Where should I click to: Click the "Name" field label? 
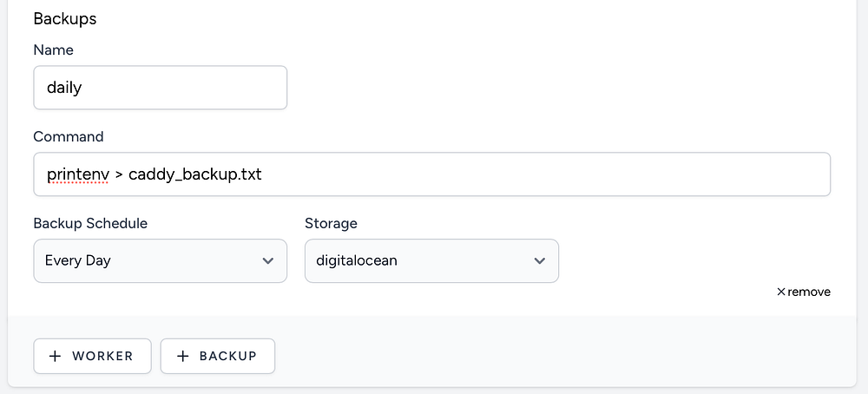click(x=54, y=50)
